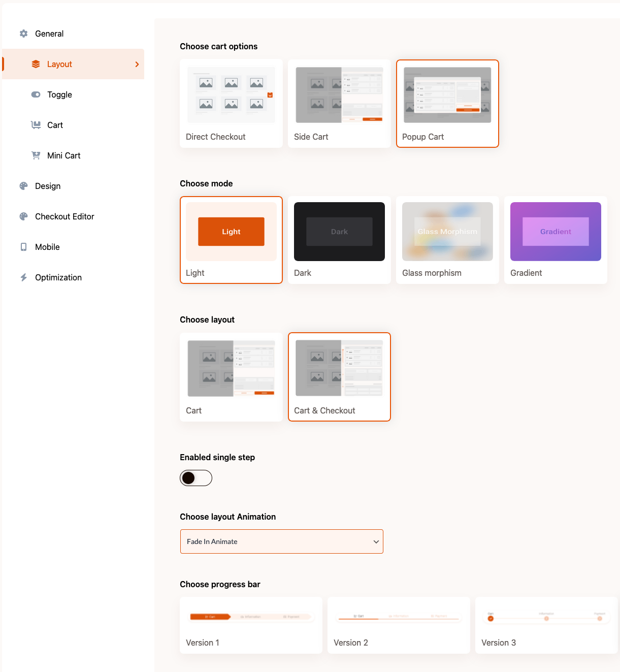
Task: Click the General gear icon
Action: tap(23, 34)
